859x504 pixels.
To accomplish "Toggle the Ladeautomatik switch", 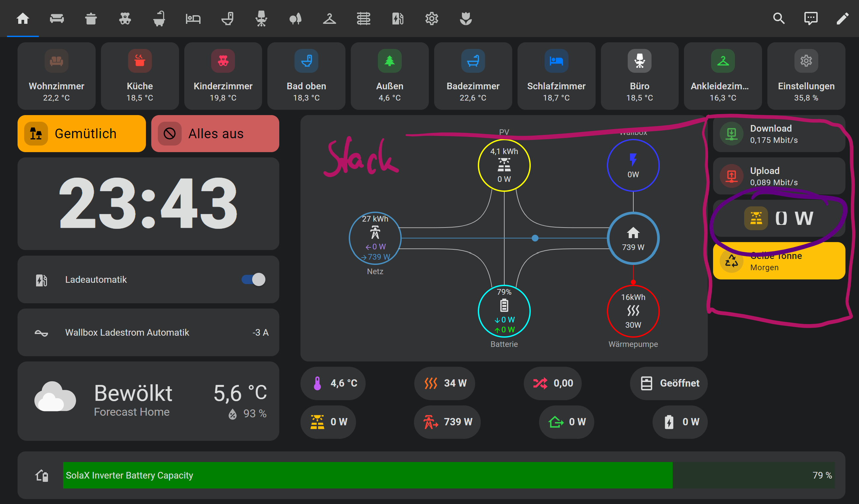I will [253, 279].
